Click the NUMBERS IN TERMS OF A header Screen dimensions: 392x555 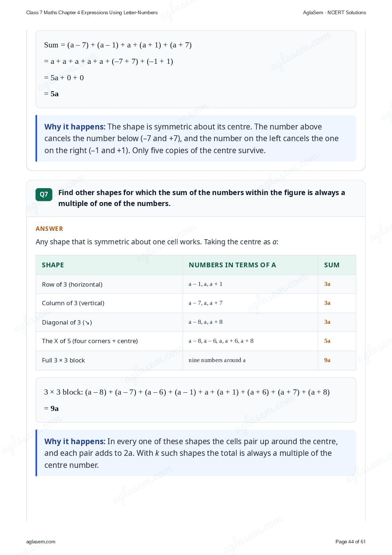pos(232,265)
